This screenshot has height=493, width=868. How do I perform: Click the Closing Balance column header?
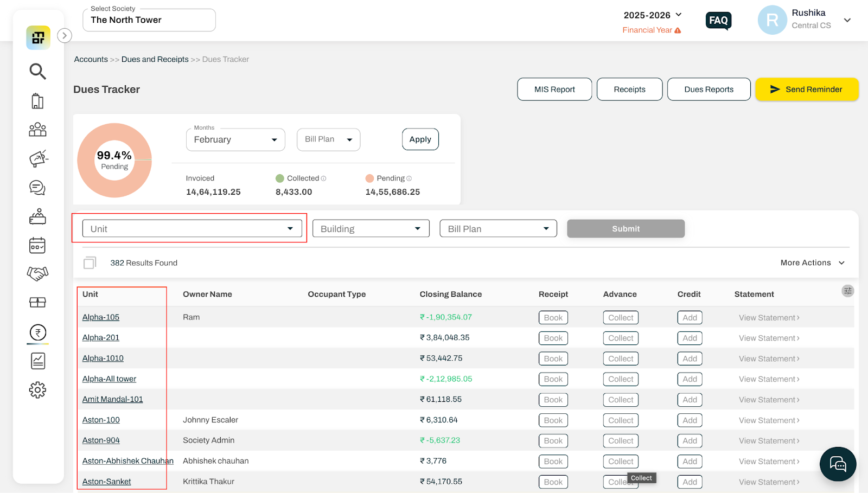[451, 294]
